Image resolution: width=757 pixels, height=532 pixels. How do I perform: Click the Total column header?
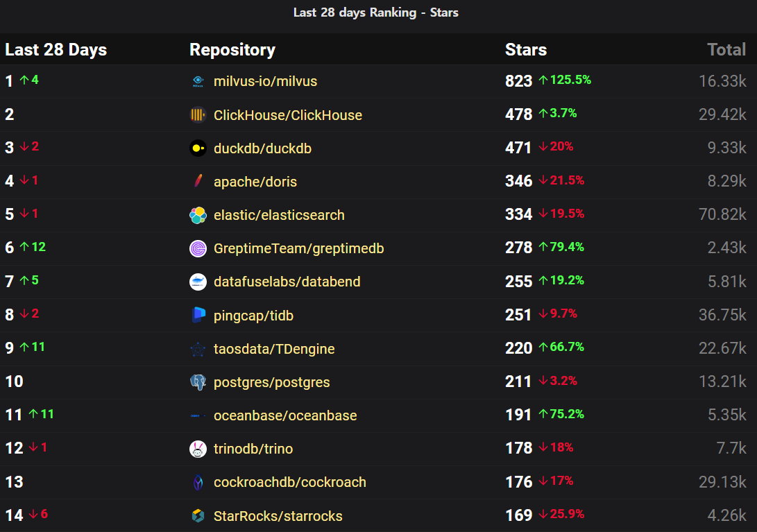(x=726, y=50)
